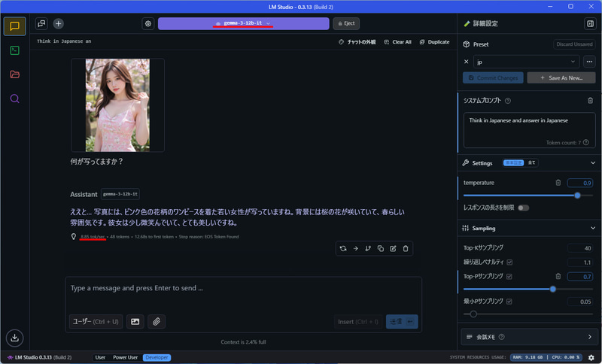Viewport: 602px width, 364px height.
Task: Reset Top-P sampling with trash icon
Action: 558,276
